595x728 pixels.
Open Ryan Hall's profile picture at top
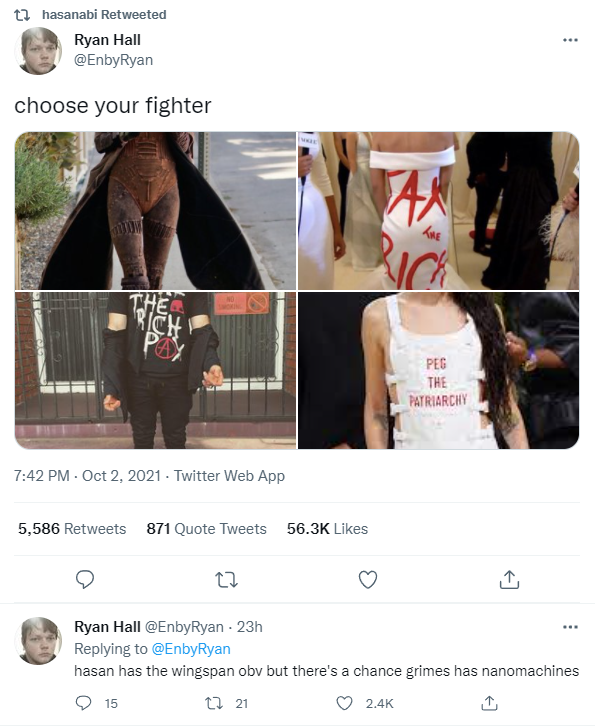coord(38,51)
